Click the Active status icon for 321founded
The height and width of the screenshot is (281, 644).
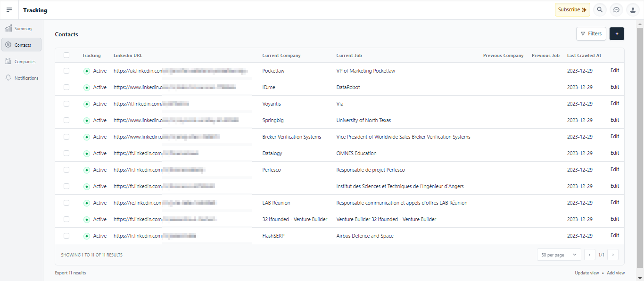click(x=87, y=220)
